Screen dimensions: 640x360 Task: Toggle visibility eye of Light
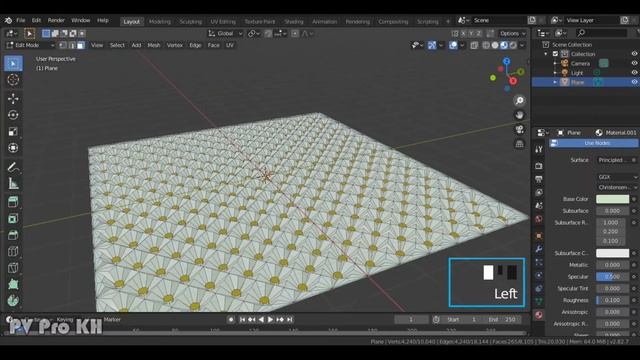coord(634,73)
